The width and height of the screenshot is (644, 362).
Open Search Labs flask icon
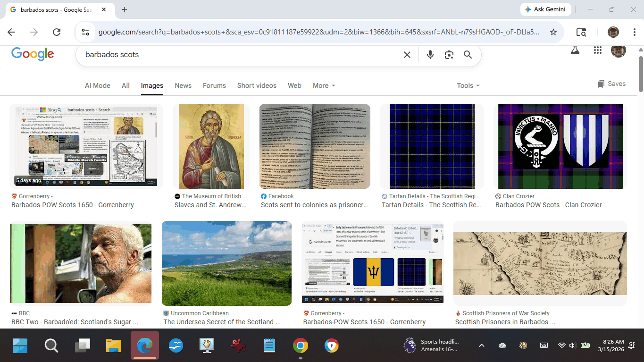(x=575, y=51)
